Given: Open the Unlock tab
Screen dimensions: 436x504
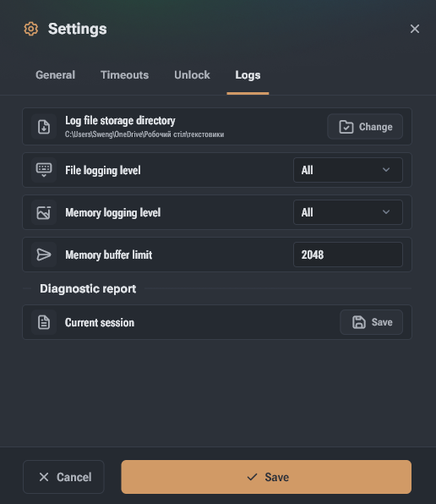Looking at the screenshot, I should [192, 75].
